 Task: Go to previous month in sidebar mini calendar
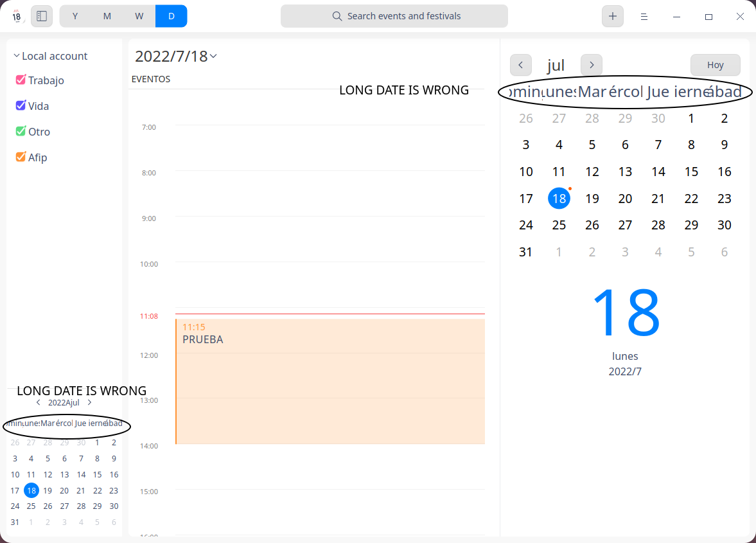pyautogui.click(x=38, y=403)
